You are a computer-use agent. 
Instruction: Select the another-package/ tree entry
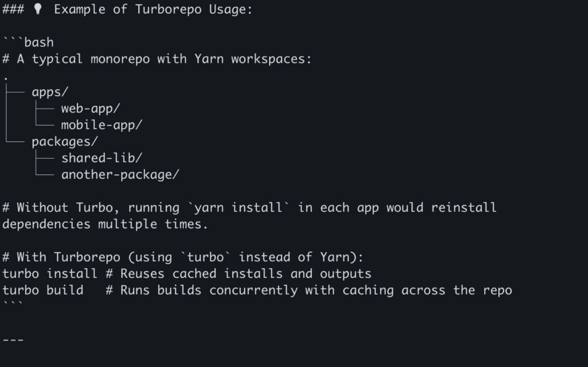pyautogui.click(x=120, y=175)
